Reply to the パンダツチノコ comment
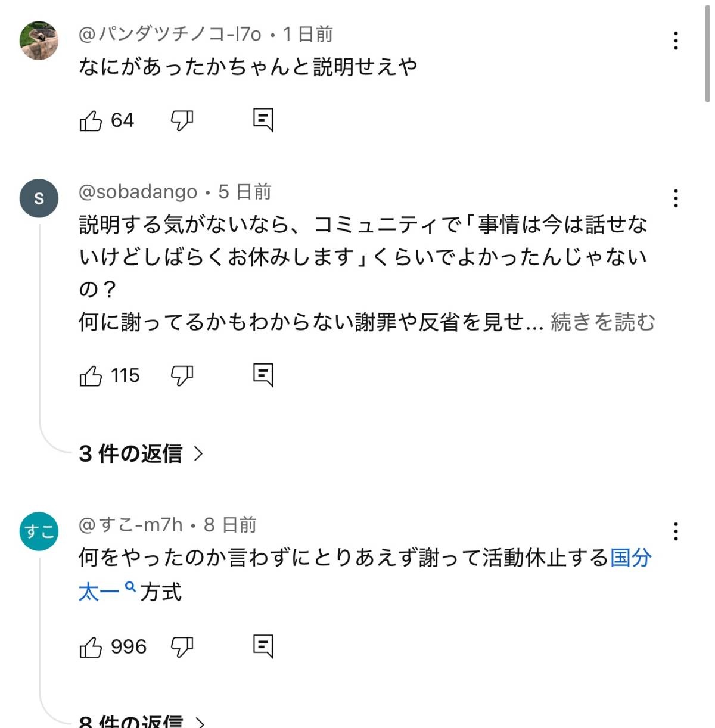The width and height of the screenshot is (715, 728). pyautogui.click(x=263, y=120)
